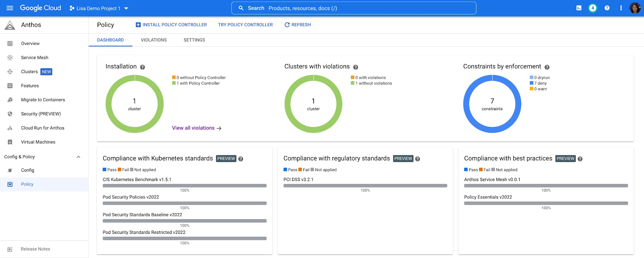Switch to the Violations tab

pyautogui.click(x=154, y=40)
